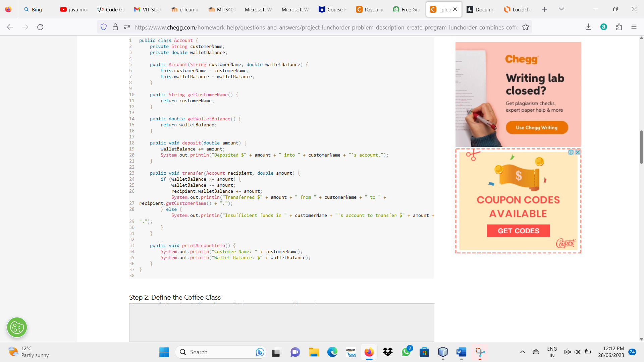This screenshot has height=362, width=644.
Task: Open Firefox Downloads via the download arrow icon
Action: point(589,27)
